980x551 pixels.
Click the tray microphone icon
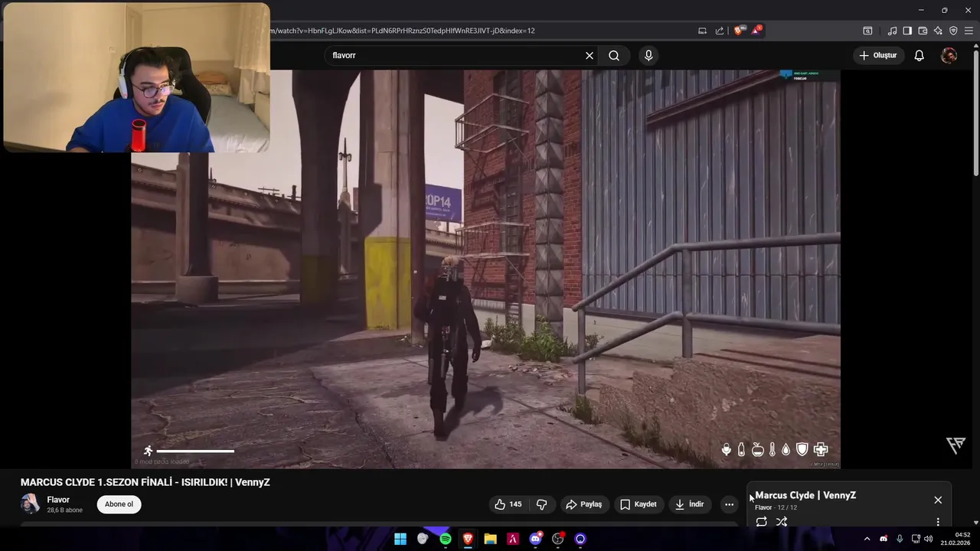pyautogui.click(x=900, y=539)
